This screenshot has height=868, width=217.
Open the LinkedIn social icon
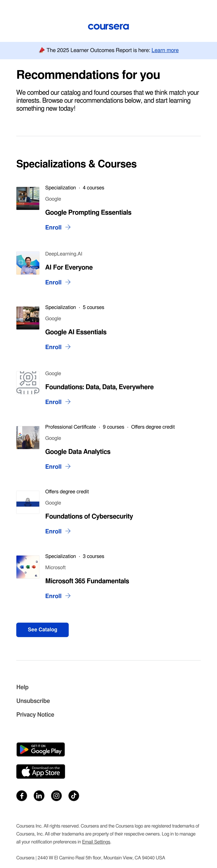click(39, 796)
